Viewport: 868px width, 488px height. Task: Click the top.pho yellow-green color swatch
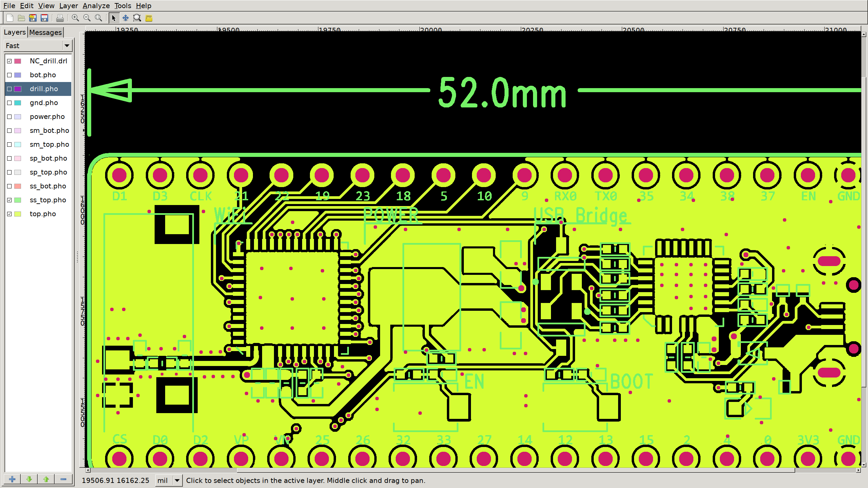click(x=18, y=214)
